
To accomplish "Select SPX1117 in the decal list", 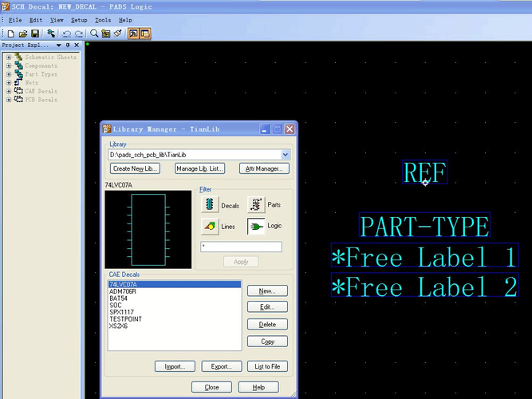I will click(175, 312).
